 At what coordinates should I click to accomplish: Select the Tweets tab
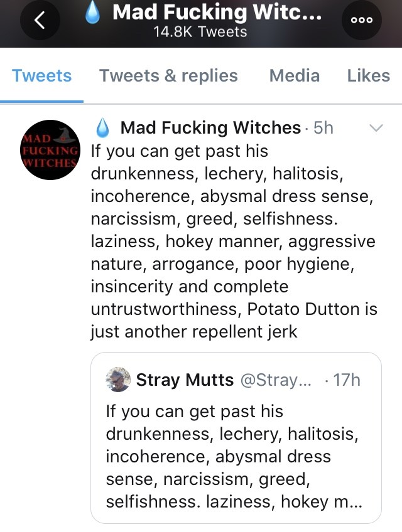41,76
